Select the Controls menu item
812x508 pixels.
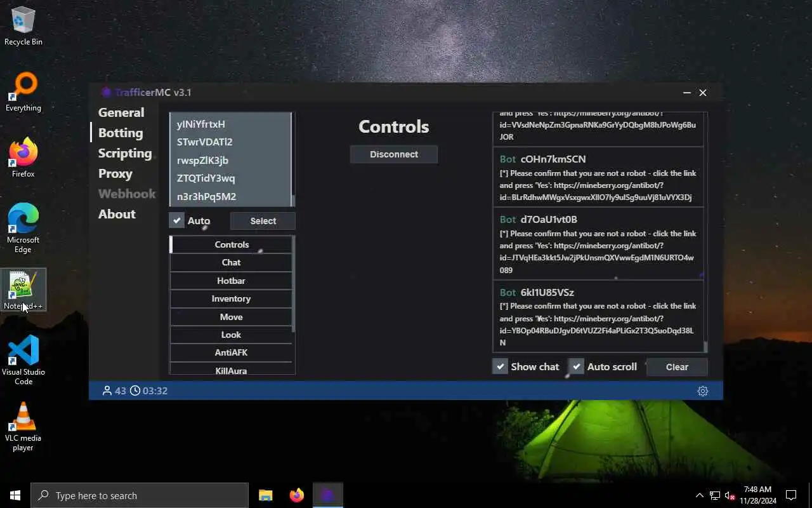(231, 244)
